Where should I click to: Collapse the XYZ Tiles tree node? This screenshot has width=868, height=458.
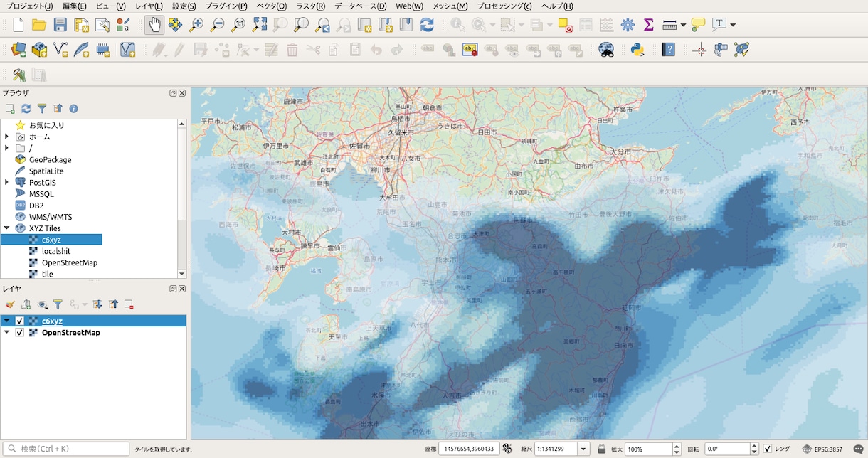point(6,228)
